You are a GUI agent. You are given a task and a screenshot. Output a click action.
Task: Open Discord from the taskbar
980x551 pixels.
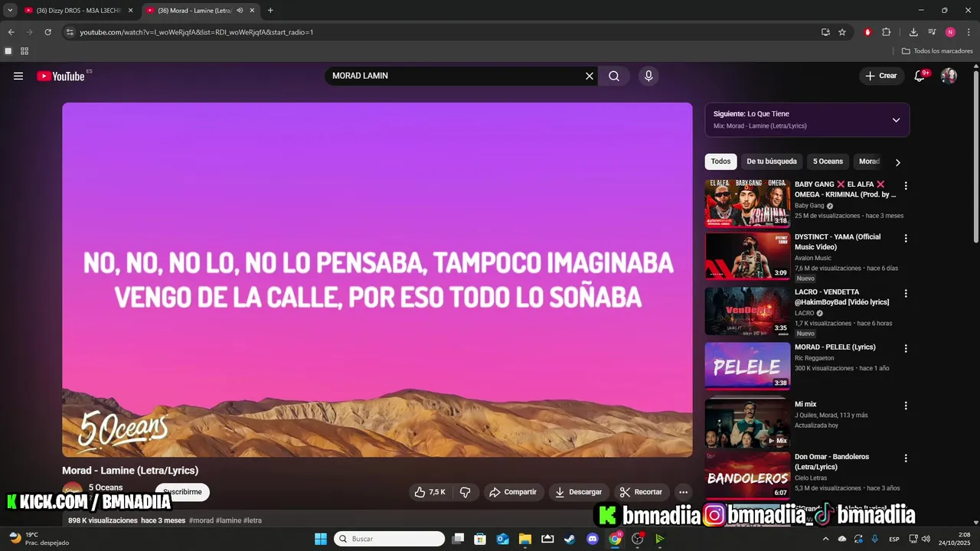click(592, 539)
